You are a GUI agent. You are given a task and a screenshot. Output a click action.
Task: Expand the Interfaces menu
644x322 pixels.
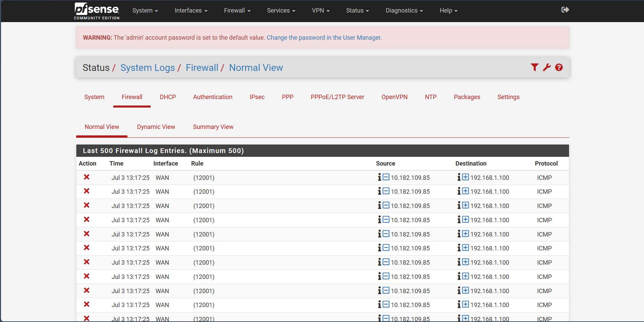(191, 11)
